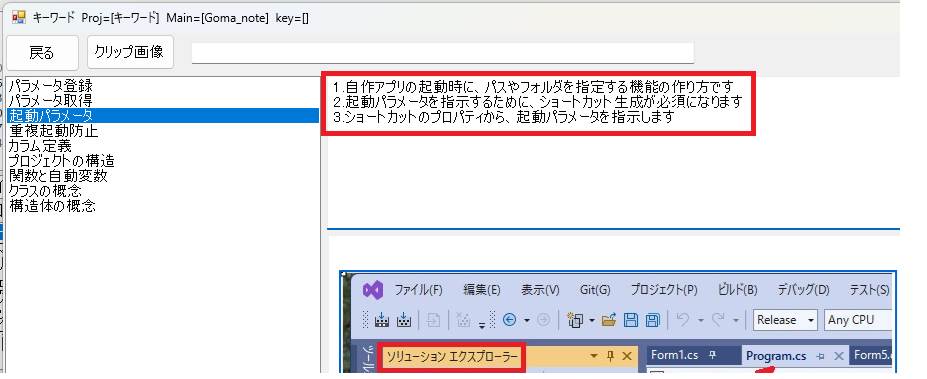Open the Release configuration dropdown
The height and width of the screenshot is (379, 927).
785,320
